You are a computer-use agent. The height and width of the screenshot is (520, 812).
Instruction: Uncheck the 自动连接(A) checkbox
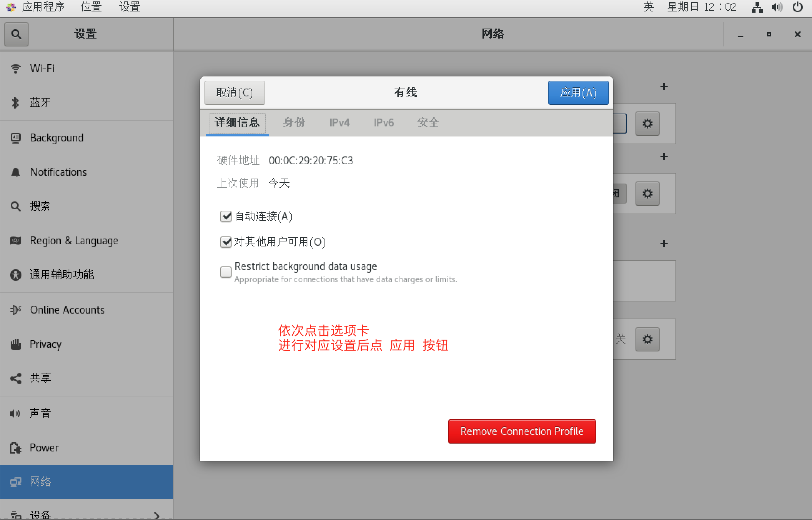point(226,216)
